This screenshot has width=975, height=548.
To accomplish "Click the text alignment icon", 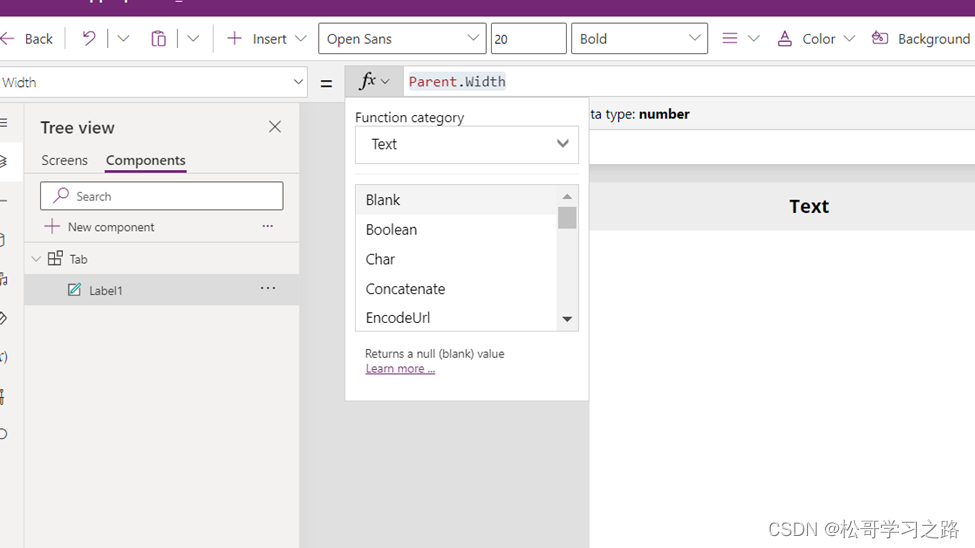I will pos(729,39).
